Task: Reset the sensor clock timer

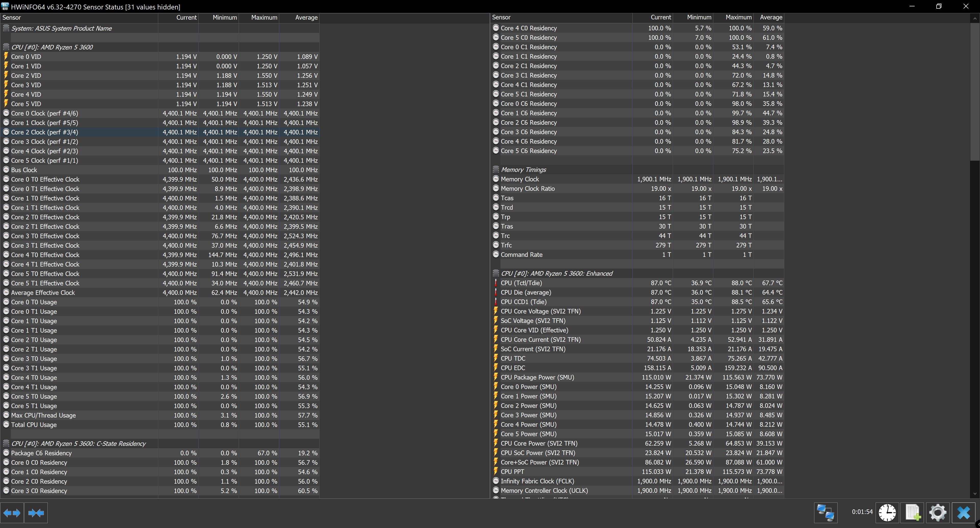Action: 887,512
